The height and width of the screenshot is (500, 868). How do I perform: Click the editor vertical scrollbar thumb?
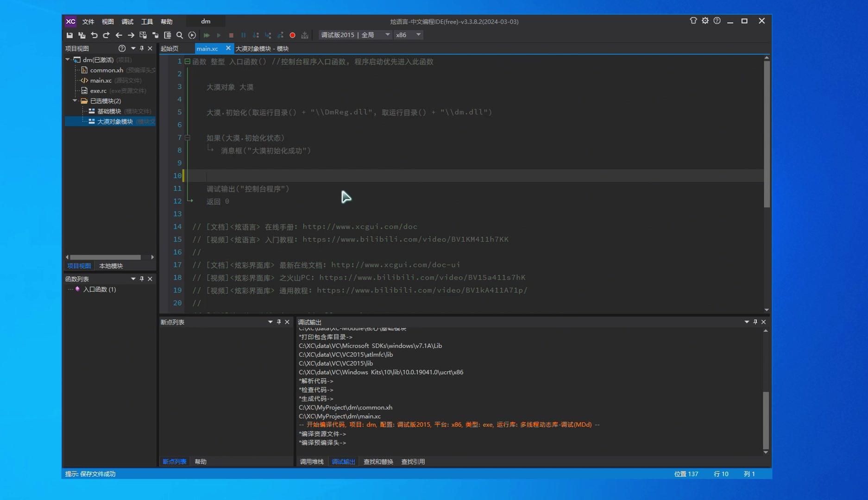(767, 134)
